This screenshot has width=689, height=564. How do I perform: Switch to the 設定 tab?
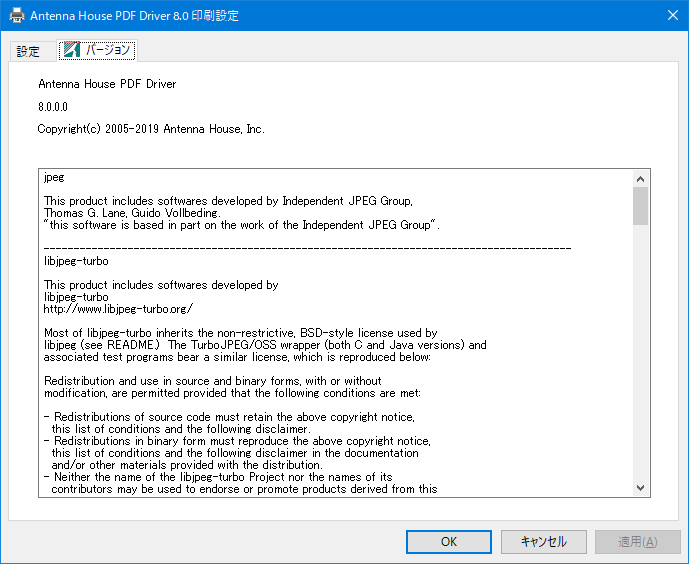pos(29,51)
